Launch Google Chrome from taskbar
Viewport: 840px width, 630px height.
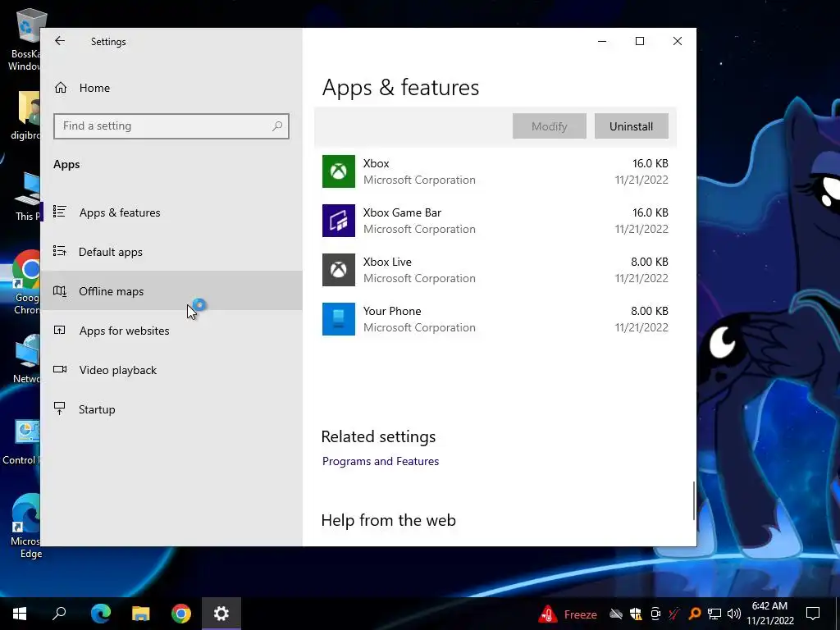(x=181, y=614)
